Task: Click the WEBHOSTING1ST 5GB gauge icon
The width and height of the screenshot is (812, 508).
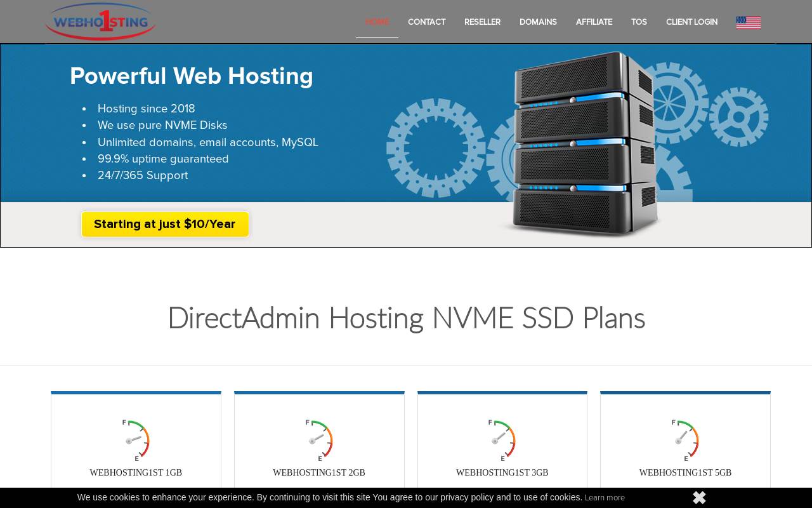Action: (x=685, y=440)
